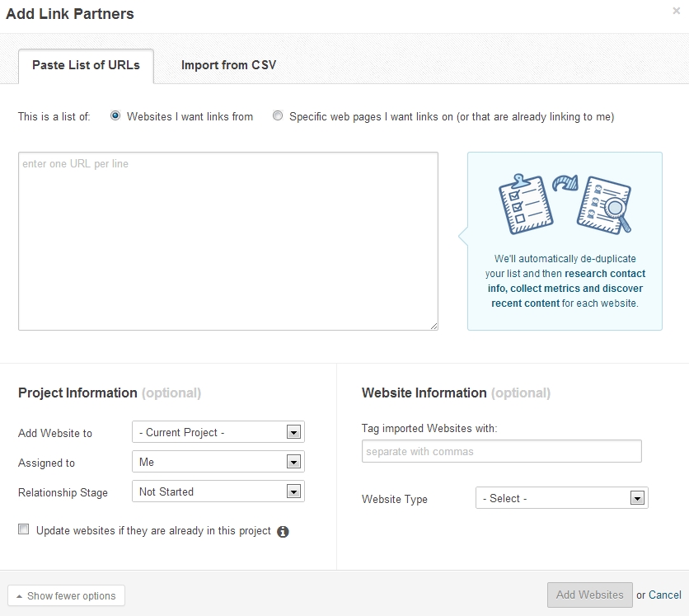Open the Assigned to dropdown
The width and height of the screenshot is (689, 616).
coord(218,462)
